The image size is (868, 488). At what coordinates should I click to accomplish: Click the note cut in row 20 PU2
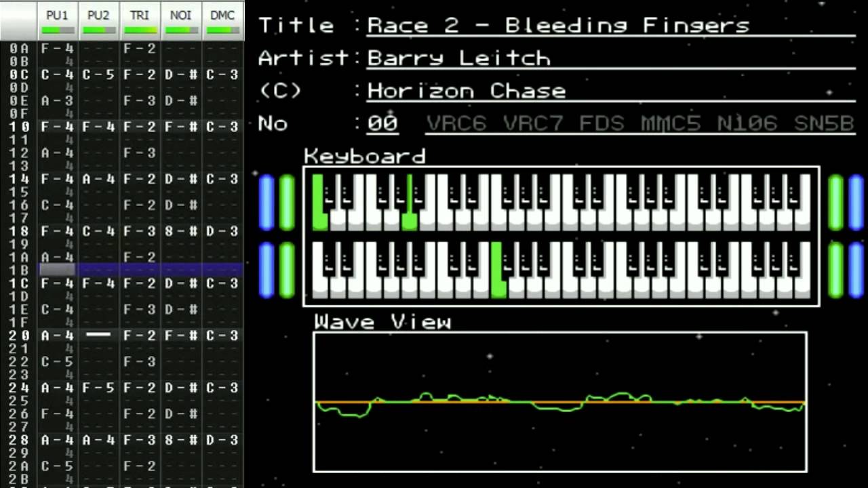pyautogui.click(x=98, y=335)
